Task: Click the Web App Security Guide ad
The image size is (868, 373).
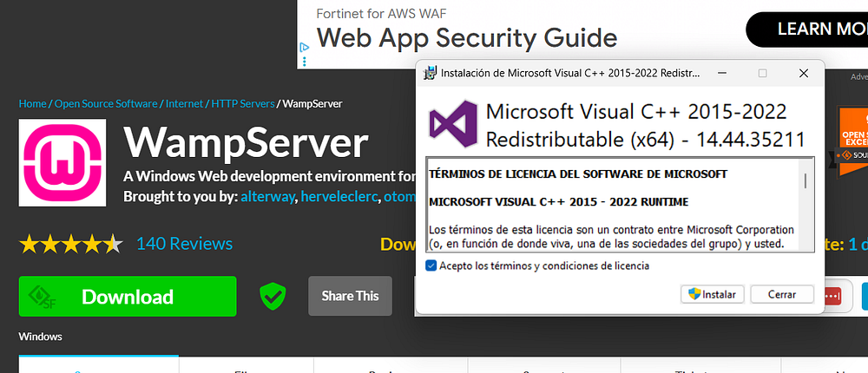Action: tap(467, 38)
